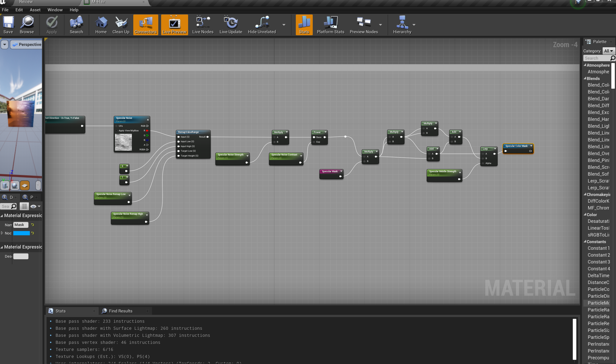The image size is (616, 364).
Task: Click the red R output pin on Specular Noise
Action: 147,131
